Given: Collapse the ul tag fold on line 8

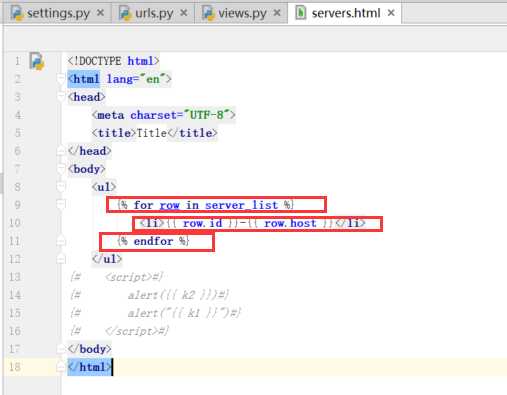Looking at the screenshot, I should [x=61, y=187].
